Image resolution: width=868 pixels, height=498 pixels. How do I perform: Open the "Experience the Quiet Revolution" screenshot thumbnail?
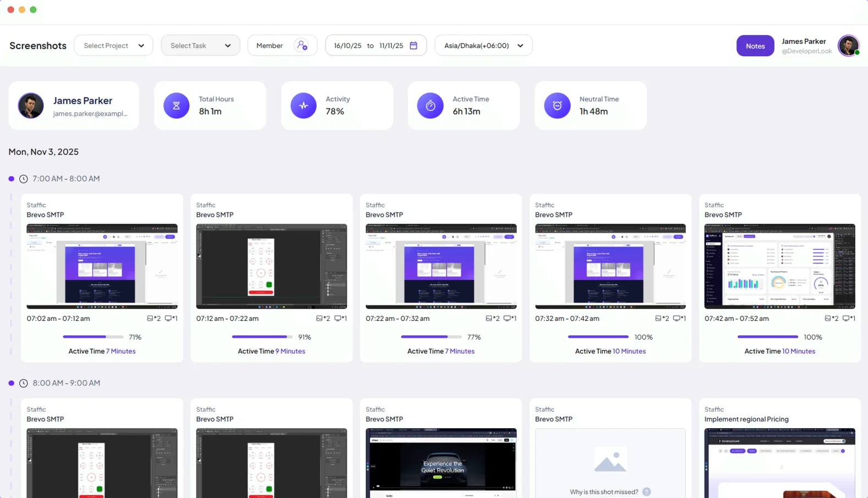pos(441,463)
